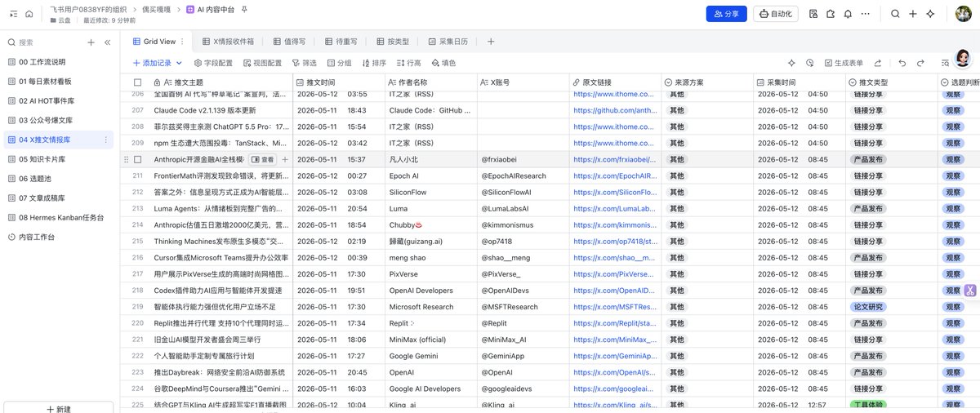Open the 作者名称 column header
Image resolution: width=980 pixels, height=413 pixels.
430,82
